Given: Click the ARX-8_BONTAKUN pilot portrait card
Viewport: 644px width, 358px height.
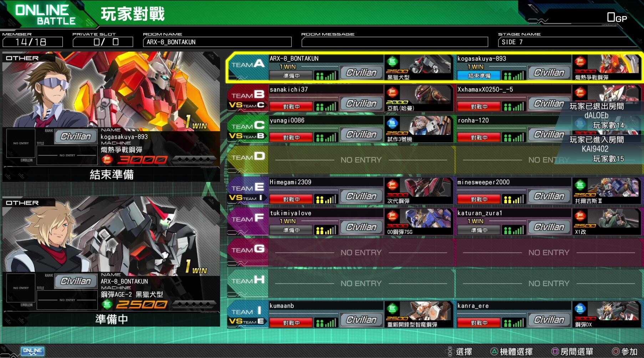Looking at the screenshot, I should click(111, 262).
